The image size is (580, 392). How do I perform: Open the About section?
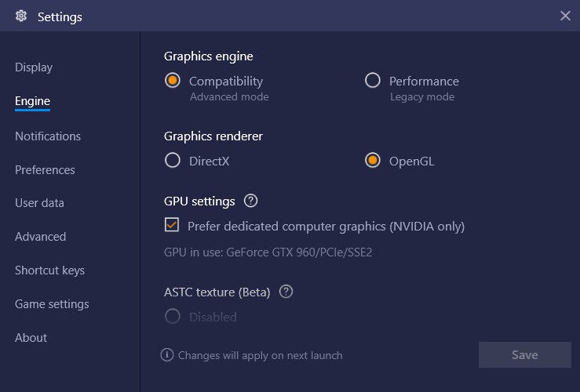31,338
